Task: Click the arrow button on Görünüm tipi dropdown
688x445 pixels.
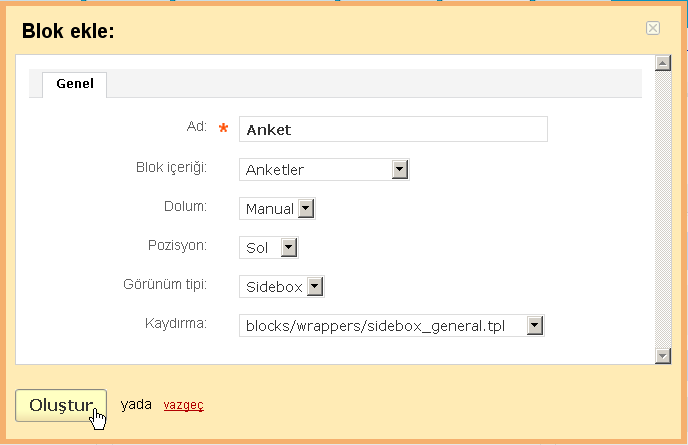Action: 315,287
